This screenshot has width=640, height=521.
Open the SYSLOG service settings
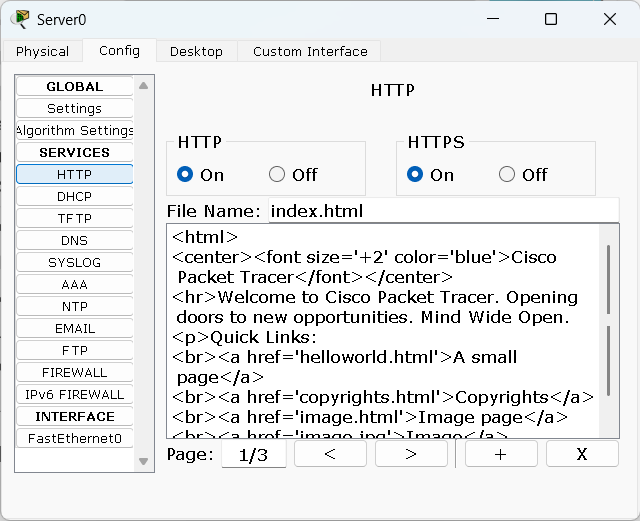coord(75,263)
